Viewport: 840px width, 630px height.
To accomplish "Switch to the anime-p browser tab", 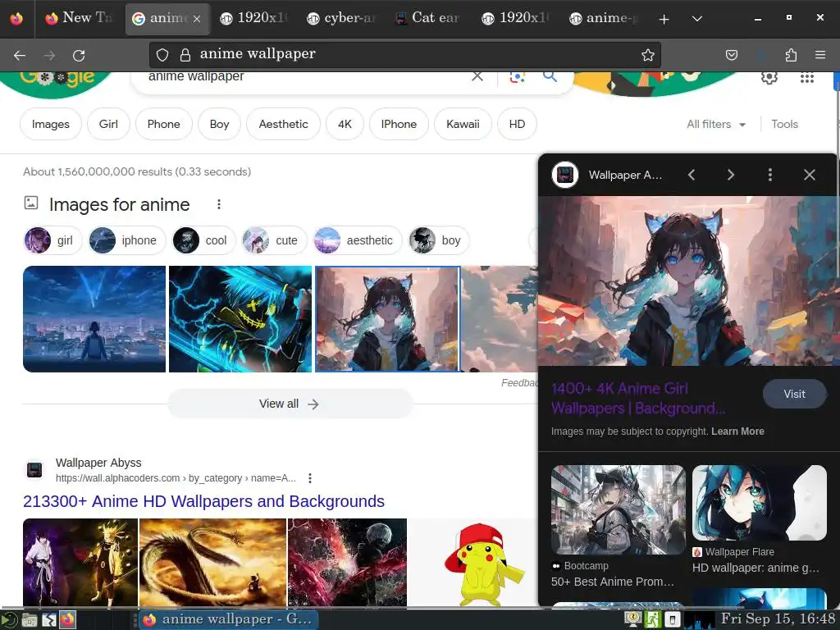I will pos(605,18).
